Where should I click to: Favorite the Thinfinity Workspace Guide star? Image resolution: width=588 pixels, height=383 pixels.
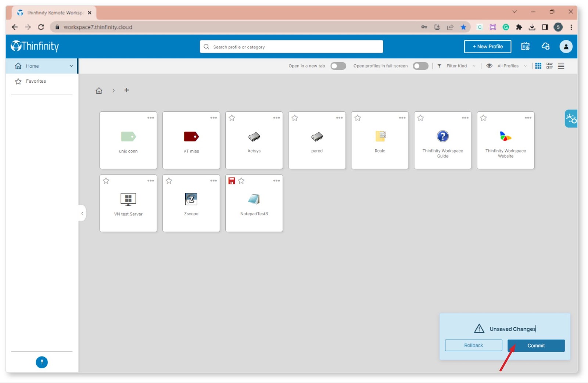pos(420,118)
